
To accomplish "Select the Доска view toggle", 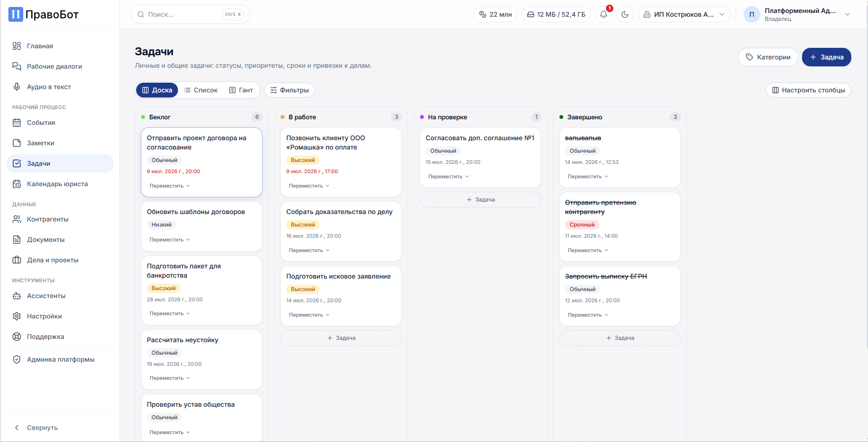I will pyautogui.click(x=157, y=90).
